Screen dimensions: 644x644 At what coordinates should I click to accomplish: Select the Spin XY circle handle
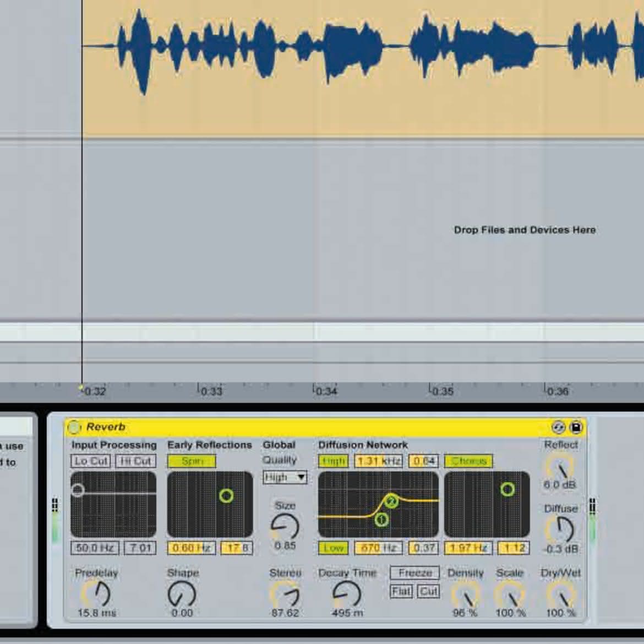point(226,496)
